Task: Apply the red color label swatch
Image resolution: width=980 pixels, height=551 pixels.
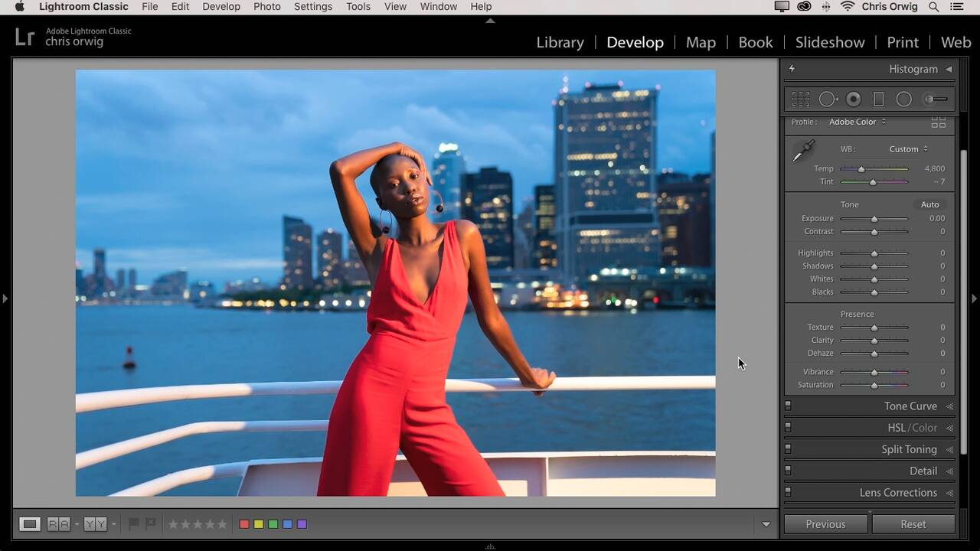Action: coord(244,524)
